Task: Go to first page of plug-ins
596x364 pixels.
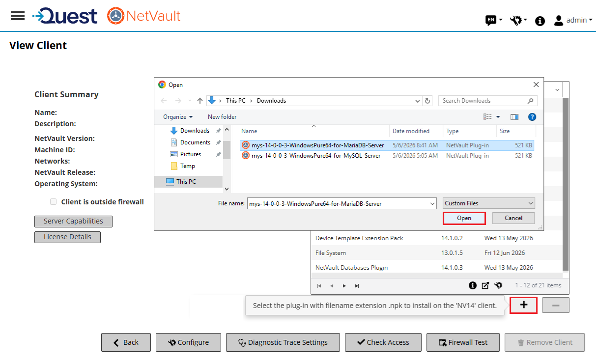Action: (319, 285)
